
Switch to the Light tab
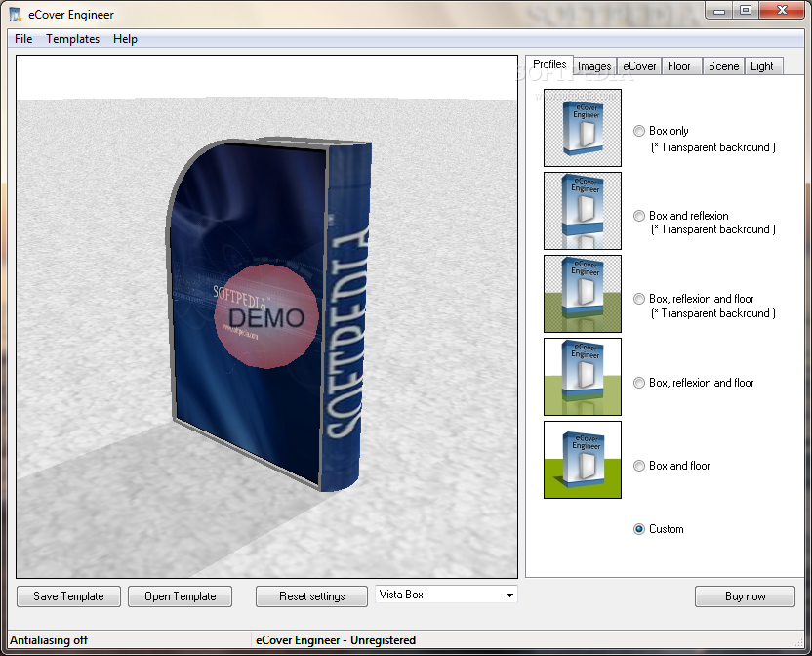762,66
